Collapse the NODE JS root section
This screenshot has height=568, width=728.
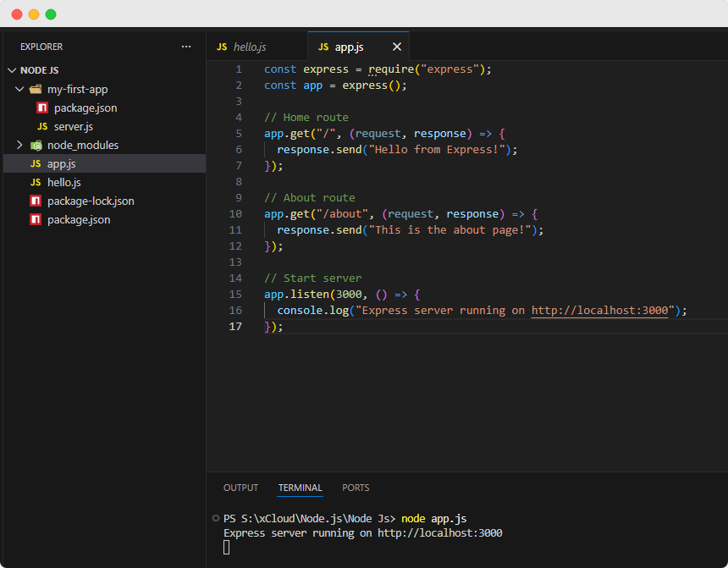click(x=12, y=71)
